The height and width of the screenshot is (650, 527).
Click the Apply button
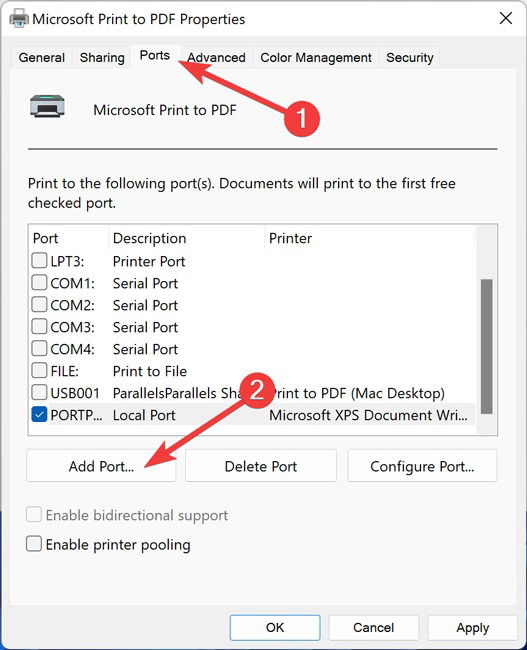[x=473, y=628]
